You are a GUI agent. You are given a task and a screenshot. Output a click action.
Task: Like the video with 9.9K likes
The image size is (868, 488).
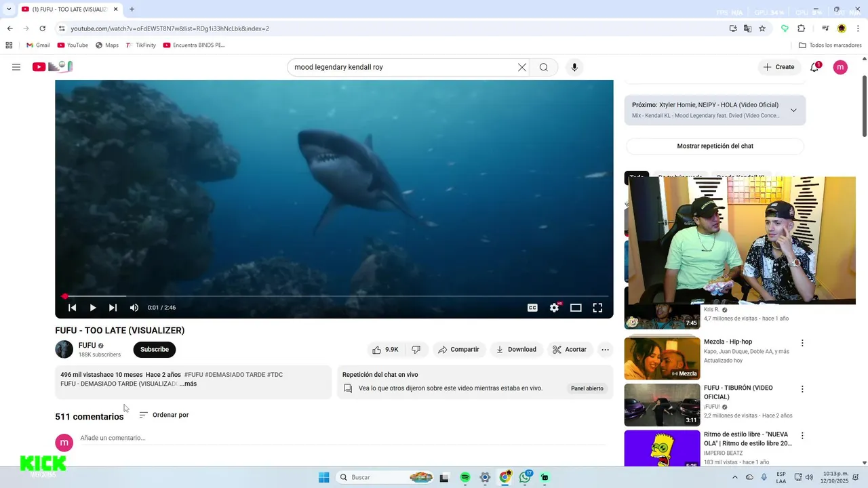(384, 350)
